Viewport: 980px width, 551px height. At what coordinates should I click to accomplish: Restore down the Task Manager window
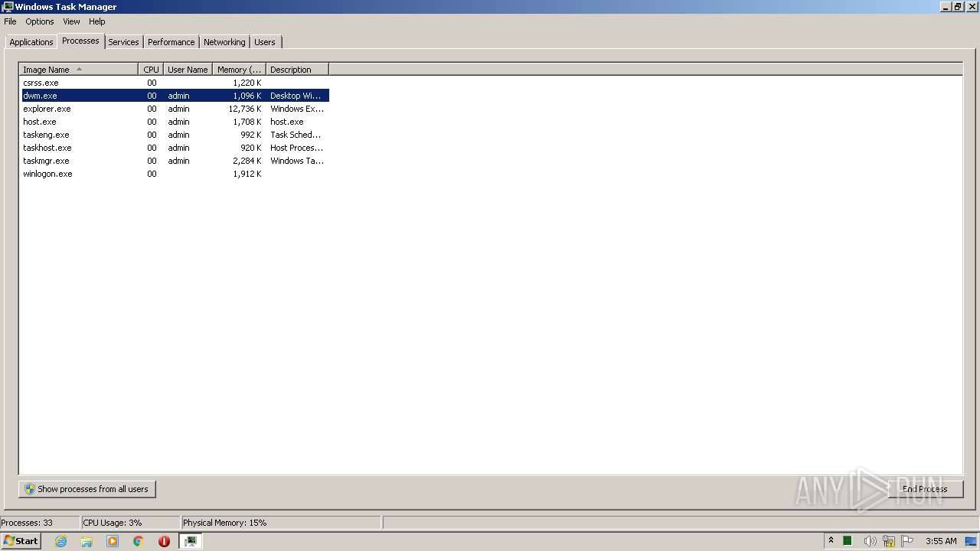click(958, 6)
